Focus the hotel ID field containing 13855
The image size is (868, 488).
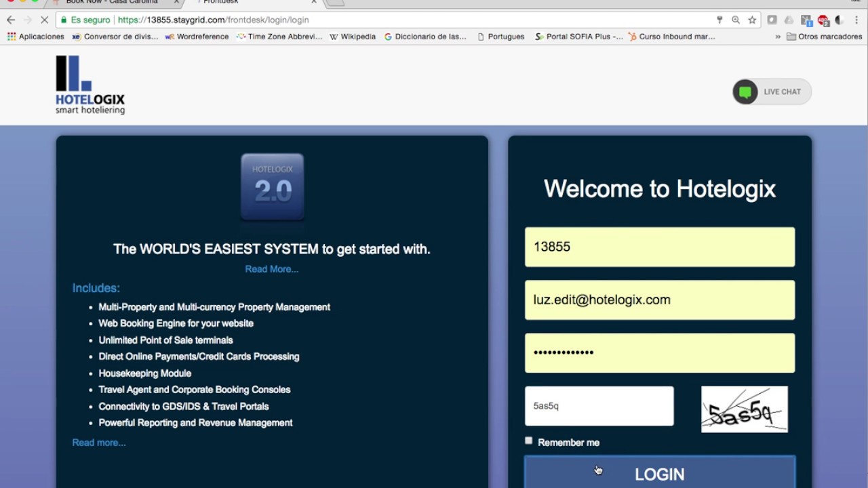tap(660, 247)
